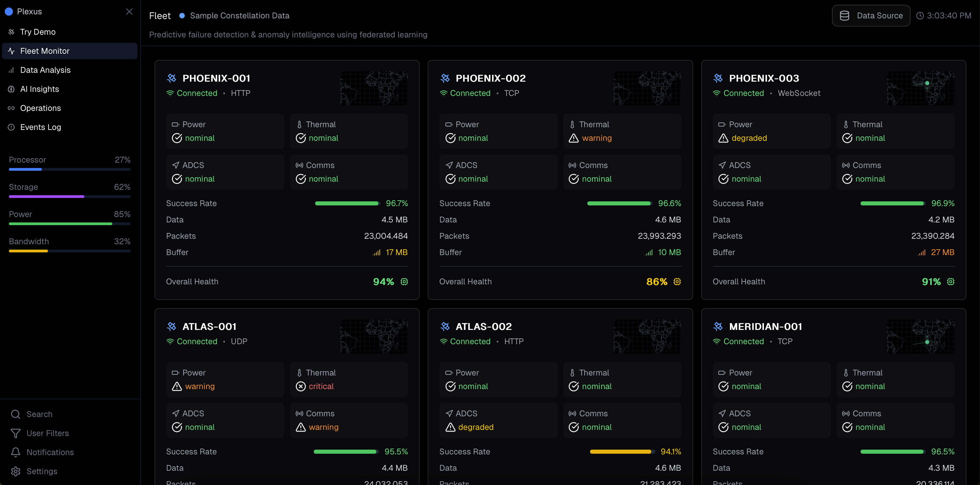Click the Connected status toggle on ATLAS-001
The width and height of the screenshot is (980, 485).
coord(192,341)
